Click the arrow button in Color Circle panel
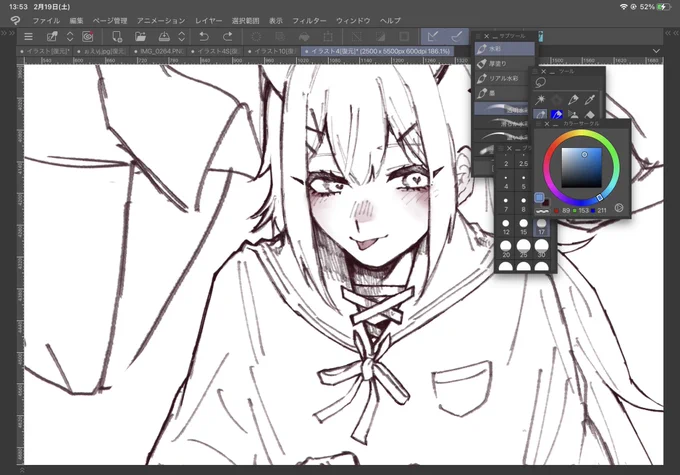The width and height of the screenshot is (680, 475). tap(619, 208)
